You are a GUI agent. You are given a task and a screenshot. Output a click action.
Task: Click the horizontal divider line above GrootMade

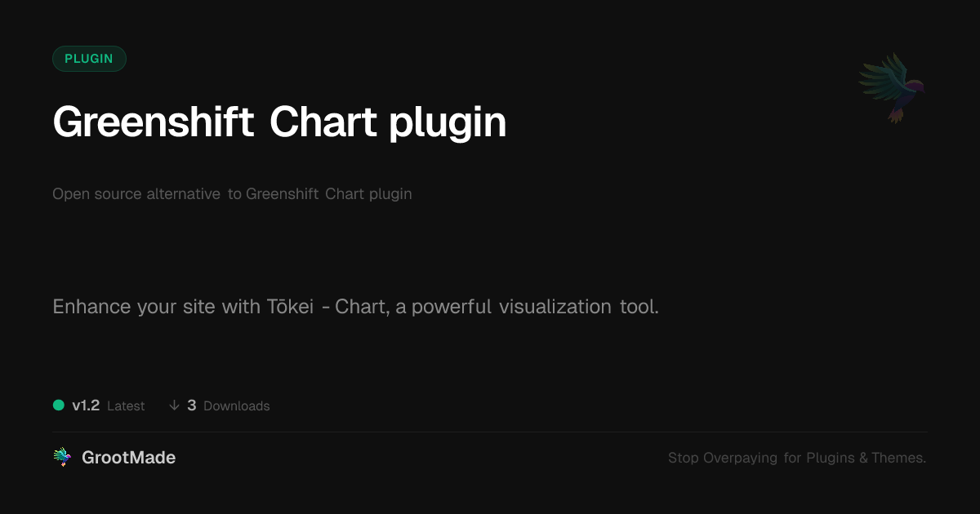(490, 432)
